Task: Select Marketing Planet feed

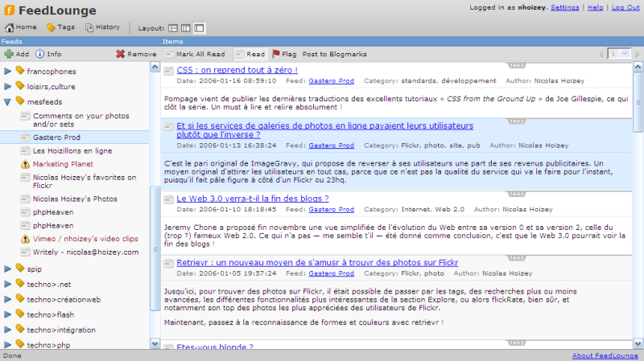Action: [63, 164]
